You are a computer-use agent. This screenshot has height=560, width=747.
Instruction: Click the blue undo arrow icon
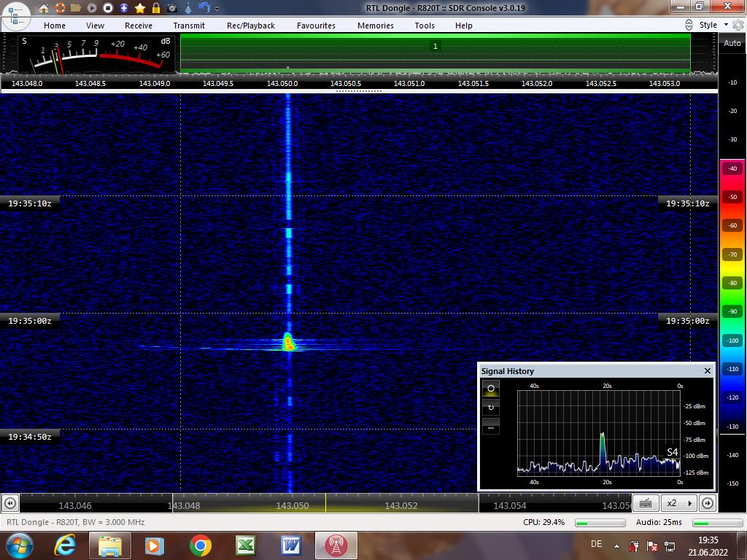(x=204, y=7)
